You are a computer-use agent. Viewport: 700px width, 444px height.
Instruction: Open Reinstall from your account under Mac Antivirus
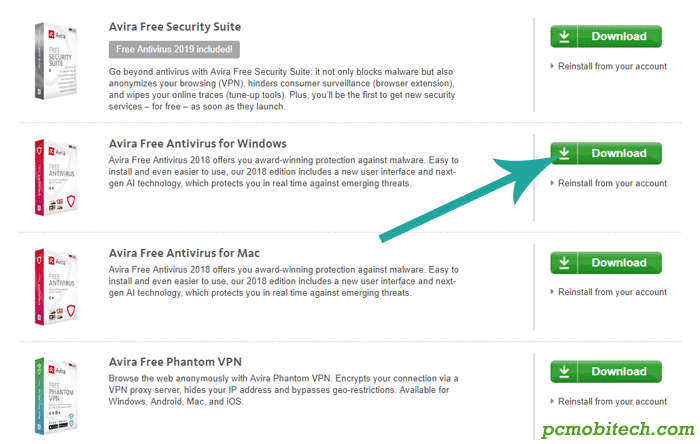(x=612, y=292)
